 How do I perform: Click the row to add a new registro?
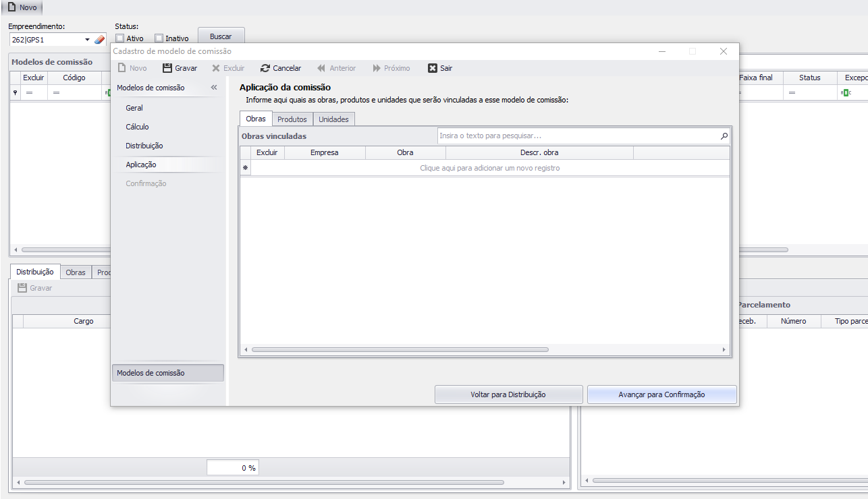pos(489,168)
